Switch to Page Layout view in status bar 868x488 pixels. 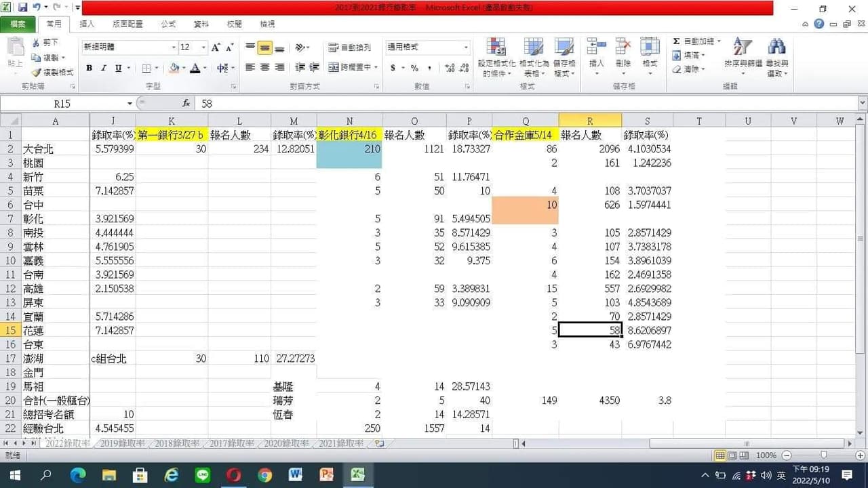pyautogui.click(x=732, y=455)
